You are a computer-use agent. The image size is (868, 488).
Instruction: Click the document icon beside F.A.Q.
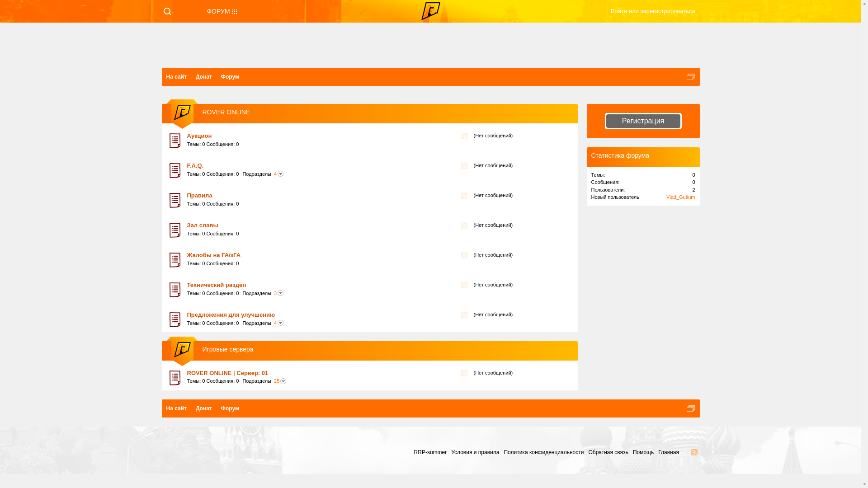pyautogui.click(x=175, y=170)
